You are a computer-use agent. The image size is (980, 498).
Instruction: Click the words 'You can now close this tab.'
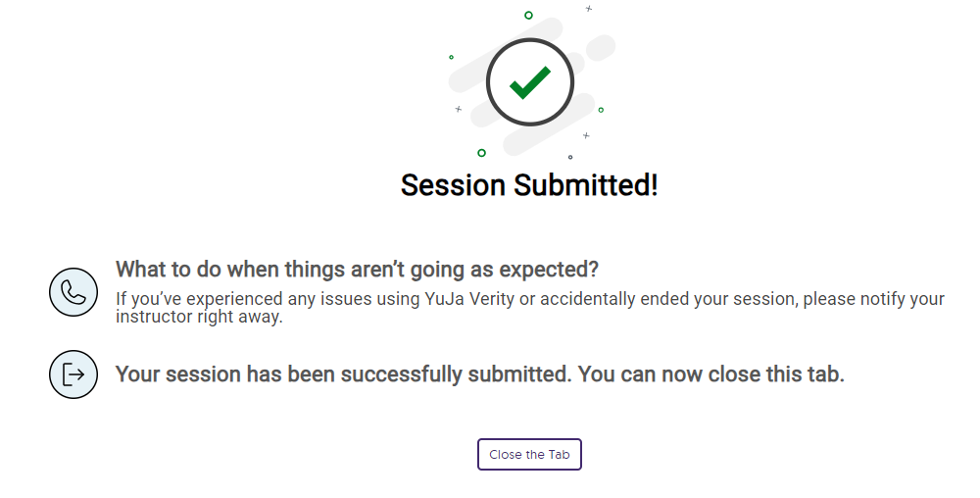coord(711,374)
